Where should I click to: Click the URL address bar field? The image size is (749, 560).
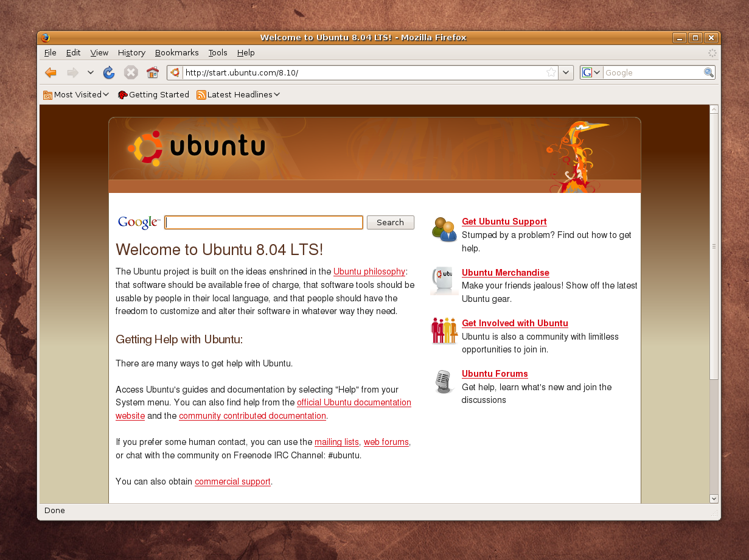[364, 72]
